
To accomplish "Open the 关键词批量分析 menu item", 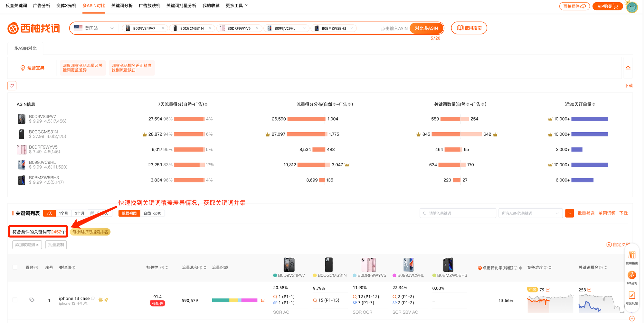I will click(181, 5).
